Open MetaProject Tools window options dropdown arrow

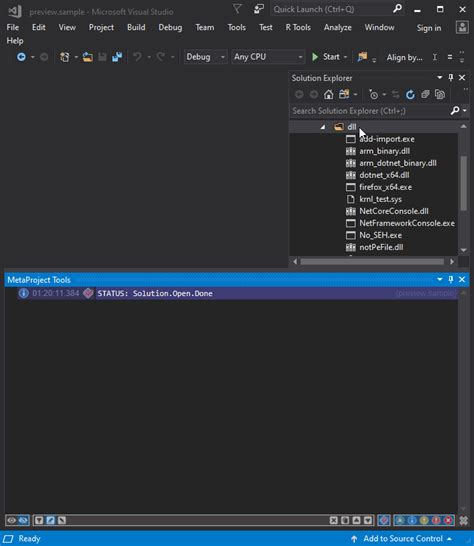[x=440, y=279]
